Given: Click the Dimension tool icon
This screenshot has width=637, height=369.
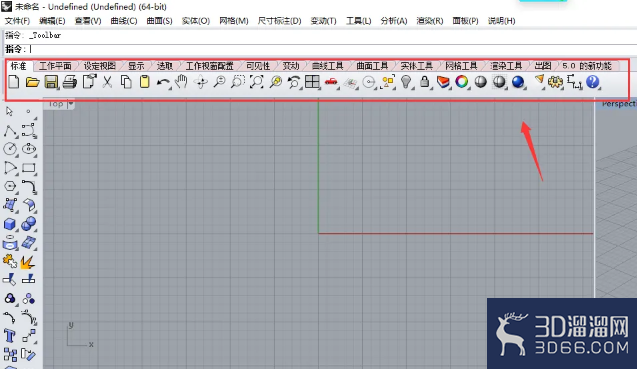Looking at the screenshot, I should 574,82.
